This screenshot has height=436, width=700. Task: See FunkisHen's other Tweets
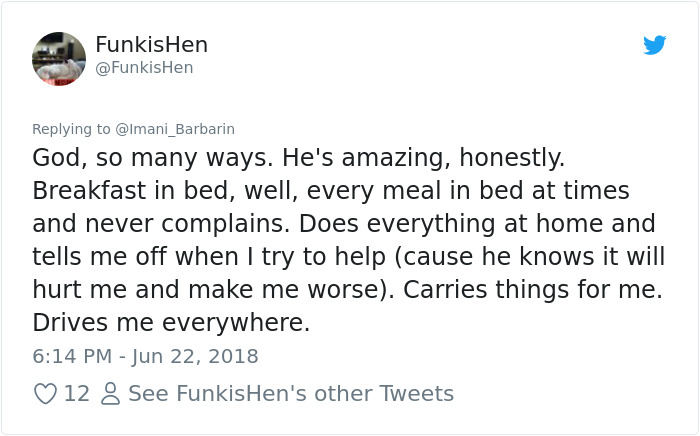click(290, 394)
